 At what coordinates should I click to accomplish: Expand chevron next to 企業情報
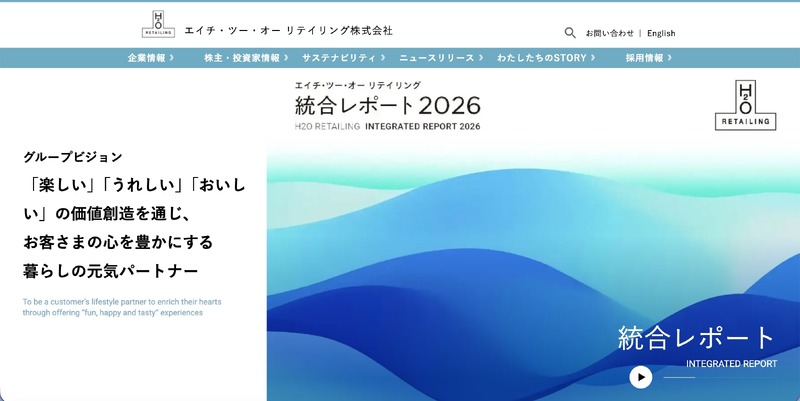pyautogui.click(x=171, y=58)
